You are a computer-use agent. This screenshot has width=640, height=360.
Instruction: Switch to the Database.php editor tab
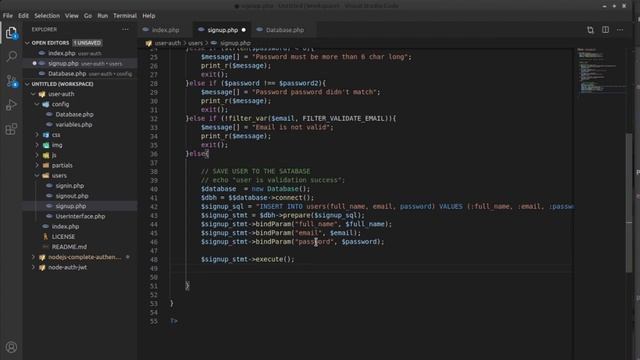[x=284, y=30]
